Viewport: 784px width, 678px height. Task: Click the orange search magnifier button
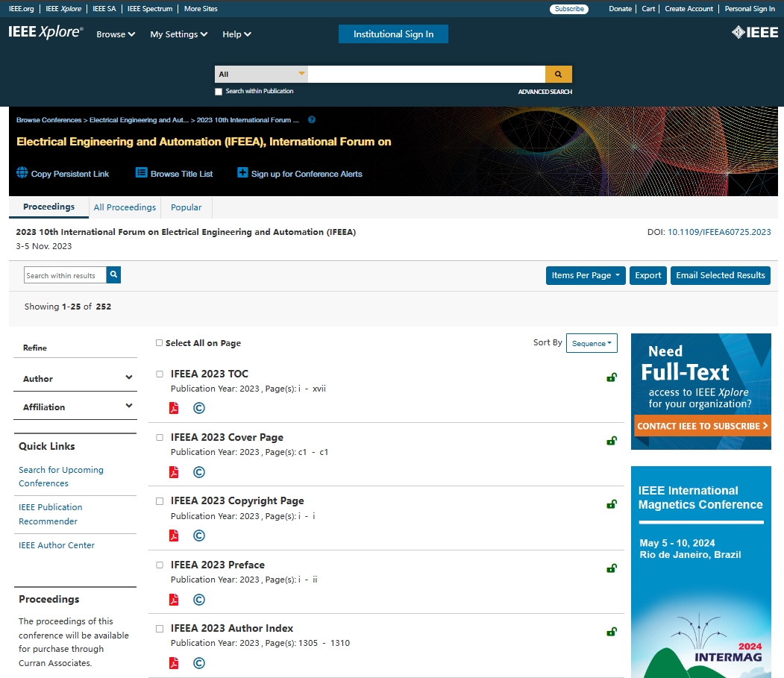[x=559, y=74]
